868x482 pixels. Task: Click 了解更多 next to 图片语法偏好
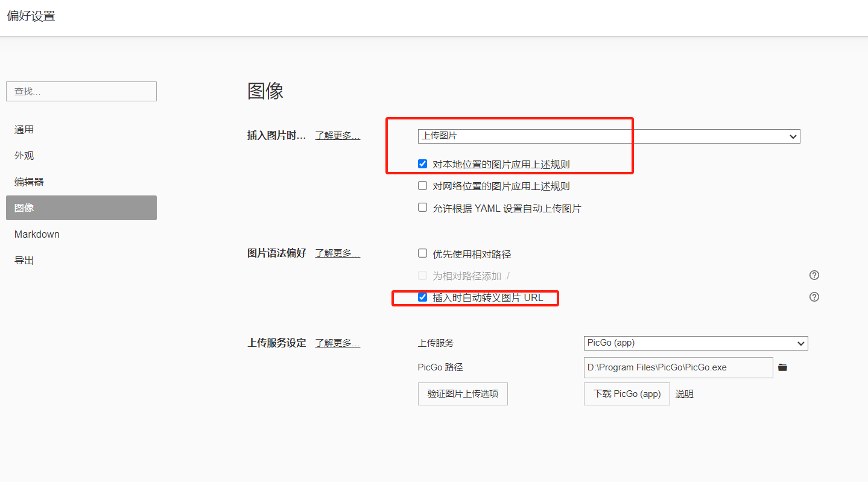[337, 253]
